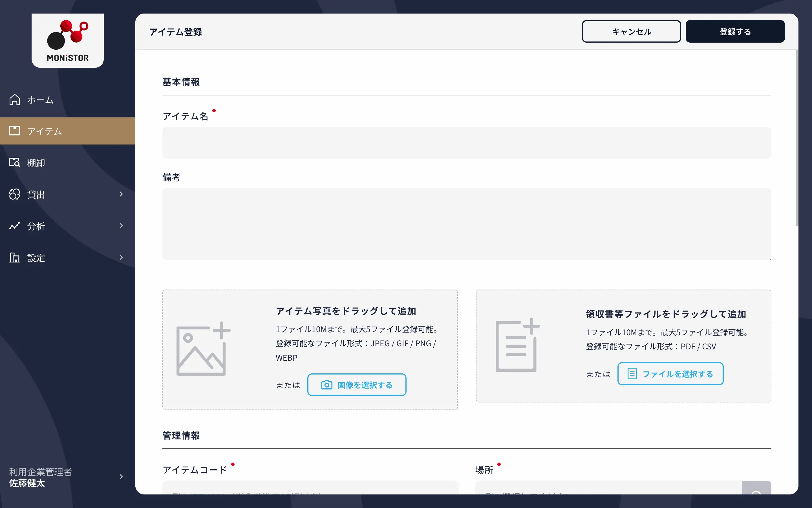This screenshot has width=812, height=508.
Task: Go to ホーム menu item
Action: click(67, 100)
